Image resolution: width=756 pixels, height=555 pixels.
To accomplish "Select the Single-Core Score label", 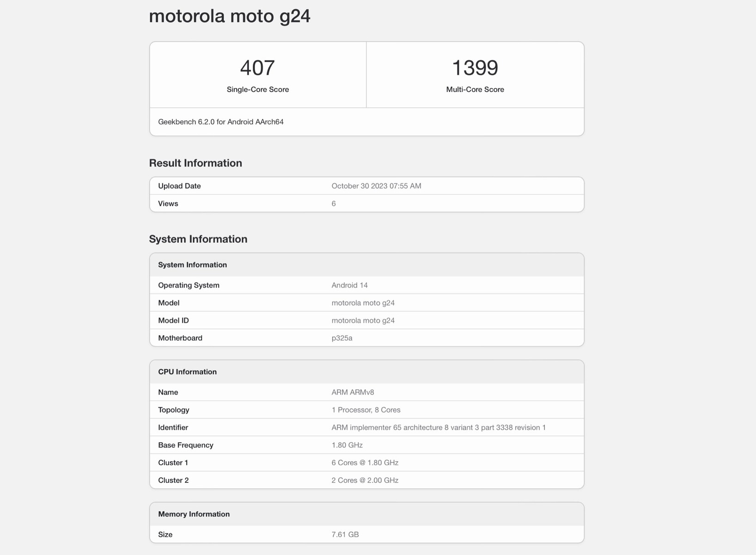I will (257, 90).
